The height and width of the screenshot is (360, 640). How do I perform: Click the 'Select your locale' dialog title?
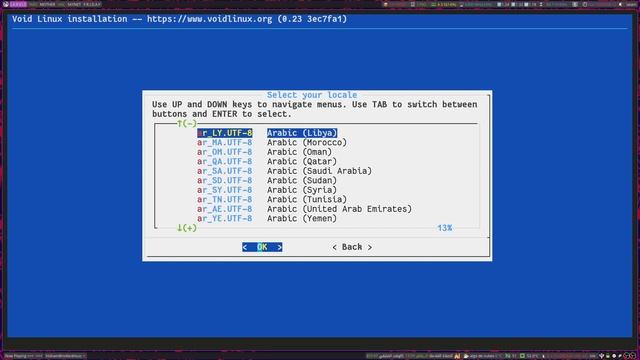coord(312,95)
